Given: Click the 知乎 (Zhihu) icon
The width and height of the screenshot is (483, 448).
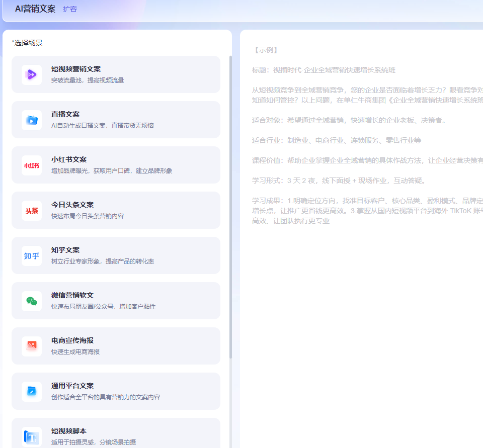Looking at the screenshot, I should (x=31, y=255).
